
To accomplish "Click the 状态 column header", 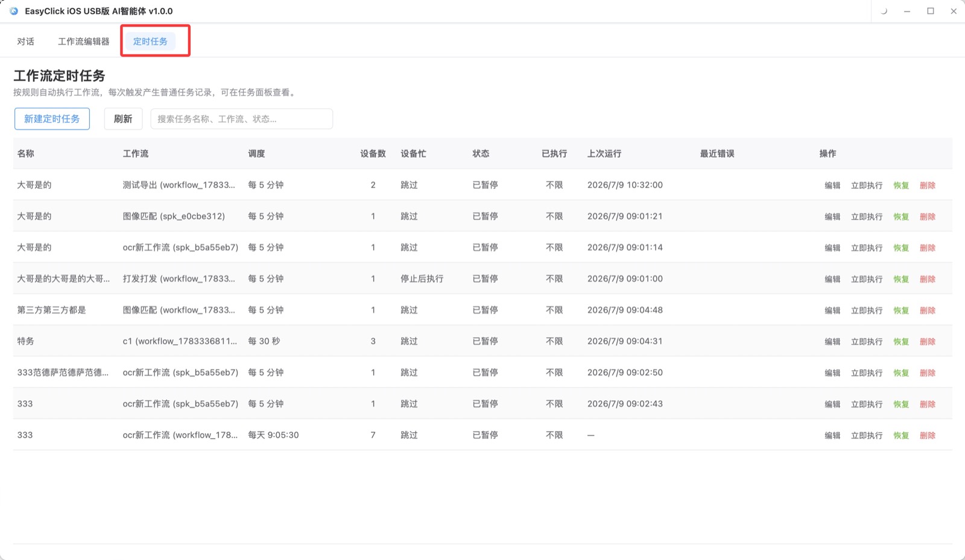I will click(x=481, y=154).
